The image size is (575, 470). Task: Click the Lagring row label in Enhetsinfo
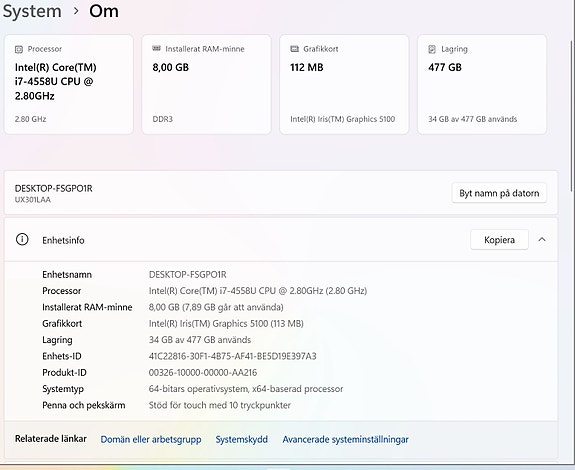click(x=57, y=340)
